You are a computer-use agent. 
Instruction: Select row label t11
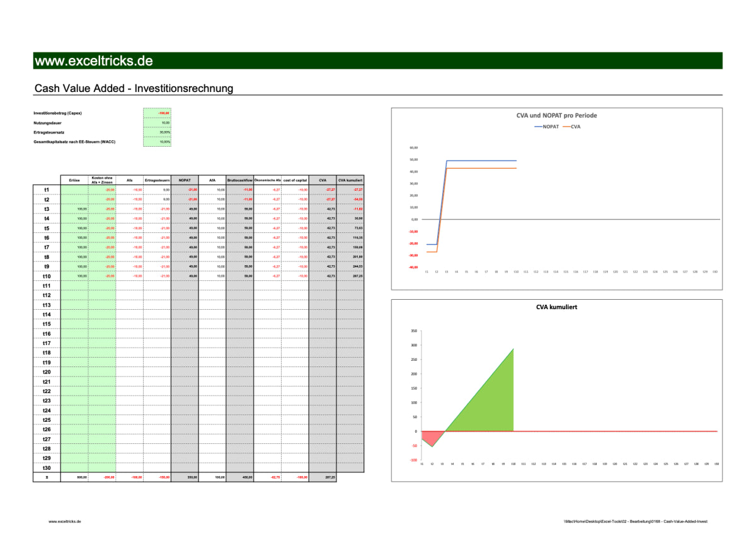click(x=47, y=286)
